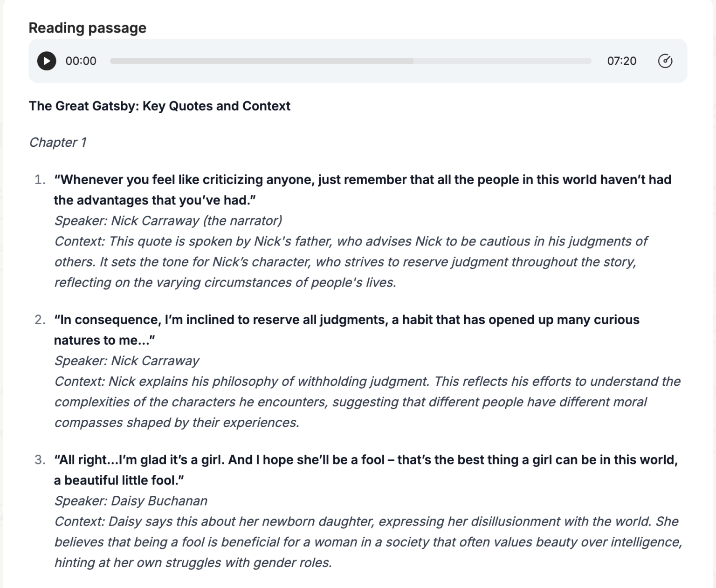Click context about Nick's philosophy of withholding judgment
This screenshot has height=588, width=716.
367,402
